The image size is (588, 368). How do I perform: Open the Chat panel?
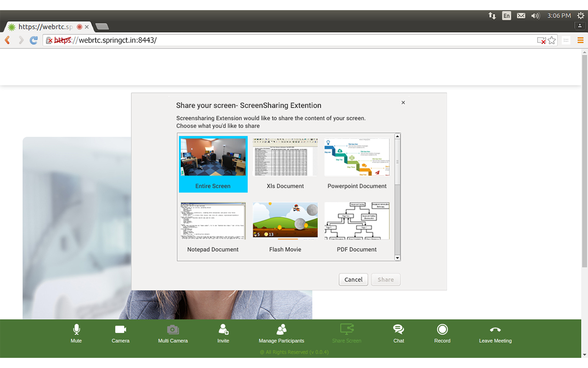(399, 333)
